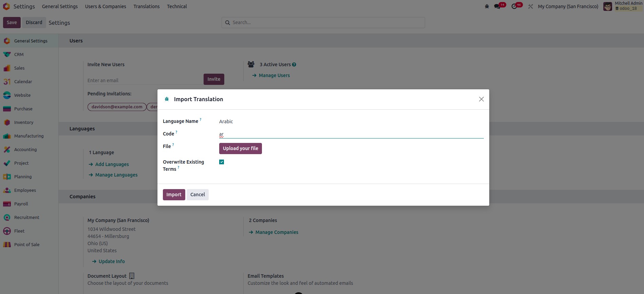Viewport: 644px width, 294px height.
Task: Cancel the Import Translation dialog
Action: (197, 195)
